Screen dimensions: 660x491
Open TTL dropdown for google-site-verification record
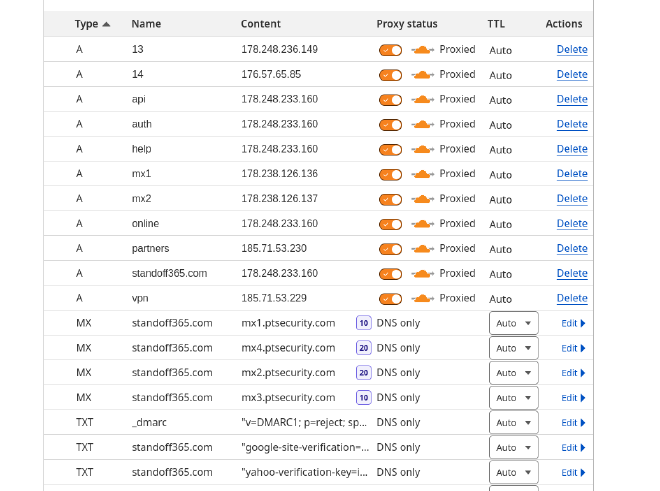click(x=514, y=447)
